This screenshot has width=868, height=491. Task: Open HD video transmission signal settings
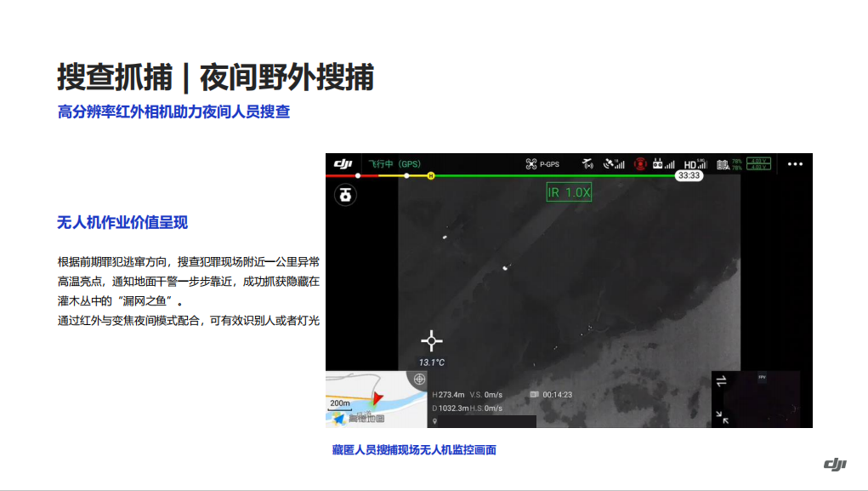[695, 163]
